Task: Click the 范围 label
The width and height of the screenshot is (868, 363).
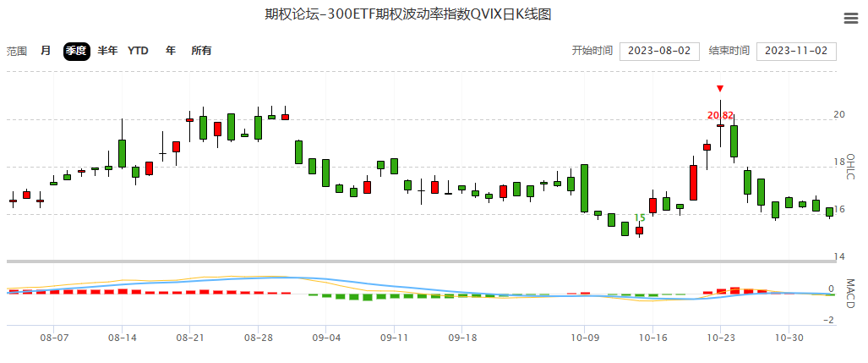Action: pos(17,52)
